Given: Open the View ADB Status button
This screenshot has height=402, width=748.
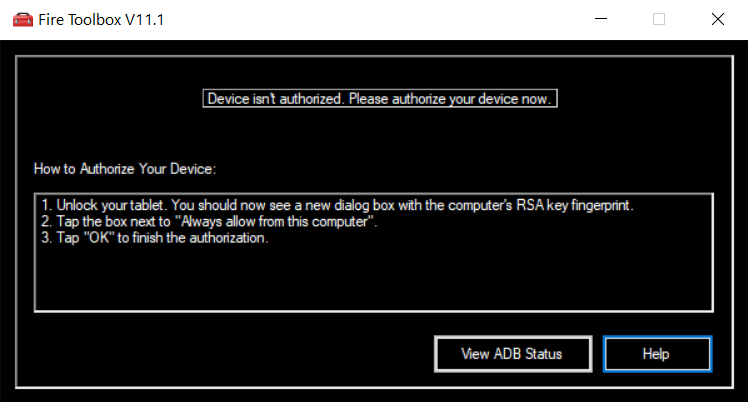Looking at the screenshot, I should (x=513, y=354).
